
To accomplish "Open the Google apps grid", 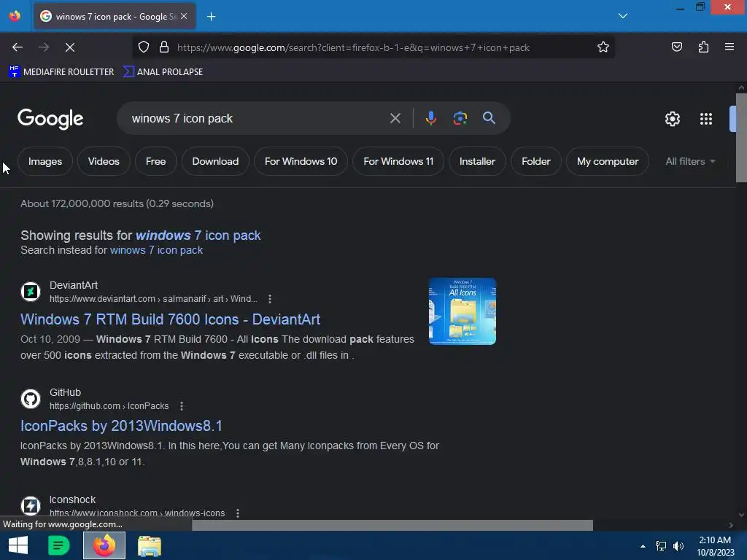I will (706, 119).
